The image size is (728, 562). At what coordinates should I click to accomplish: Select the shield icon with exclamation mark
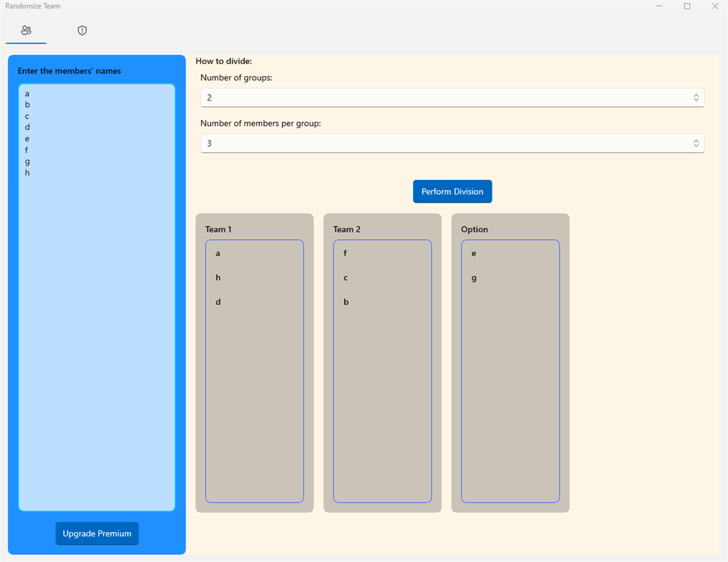pyautogui.click(x=81, y=31)
